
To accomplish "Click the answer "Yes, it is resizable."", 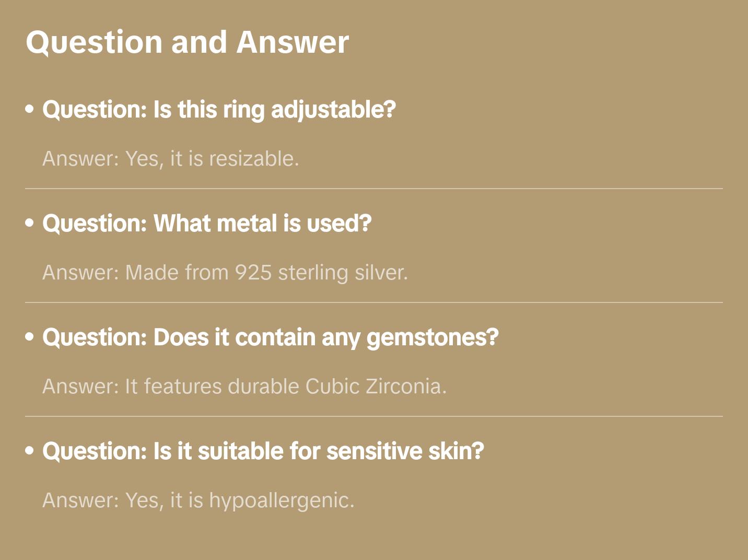I will click(171, 159).
